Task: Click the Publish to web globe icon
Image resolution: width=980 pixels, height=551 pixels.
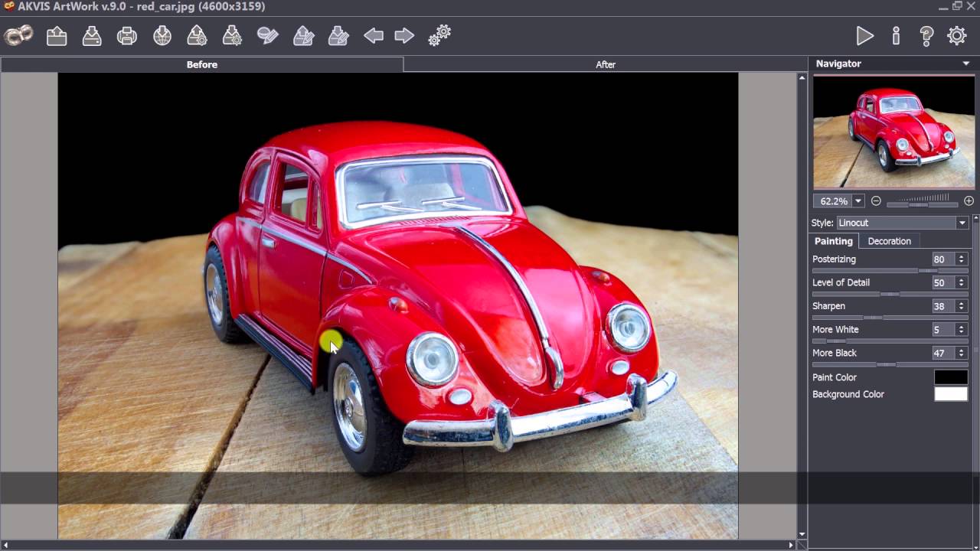Action: 162,36
